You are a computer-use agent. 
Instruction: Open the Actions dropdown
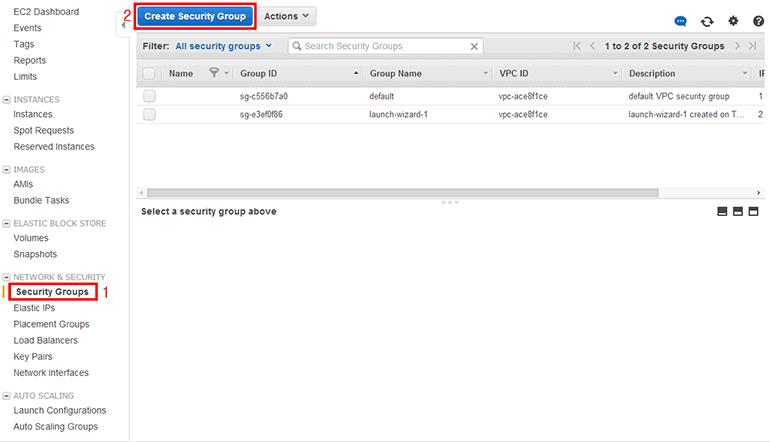pyautogui.click(x=288, y=16)
